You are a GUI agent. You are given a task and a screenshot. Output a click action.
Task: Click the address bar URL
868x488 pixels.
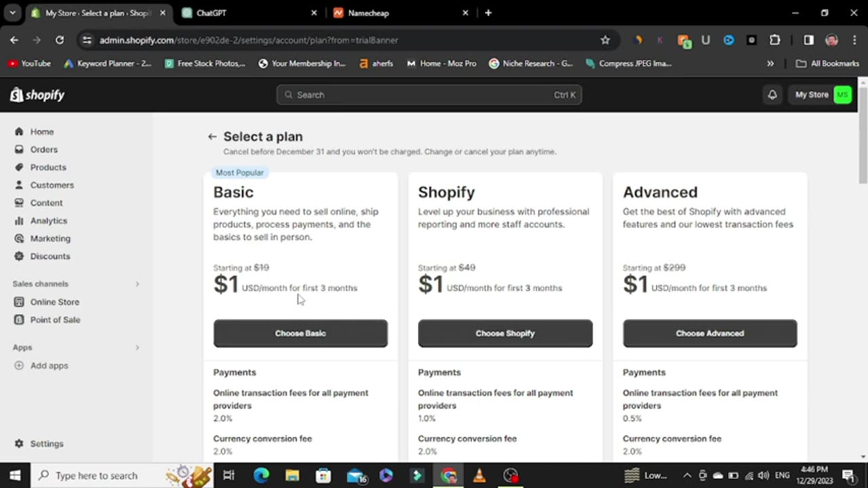click(x=249, y=40)
